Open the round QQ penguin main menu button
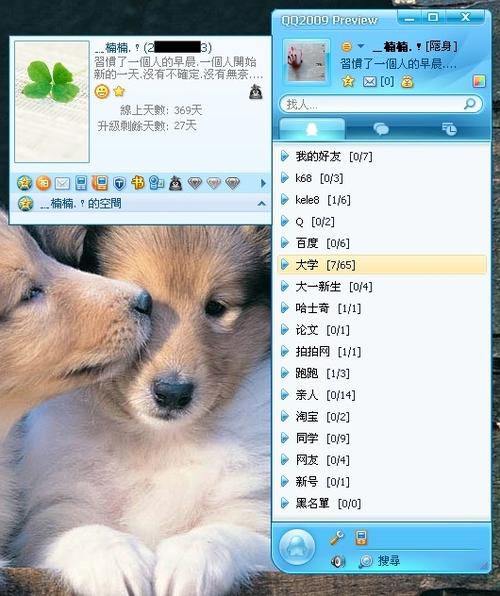Viewport: 500px width, 596px height. [297, 547]
